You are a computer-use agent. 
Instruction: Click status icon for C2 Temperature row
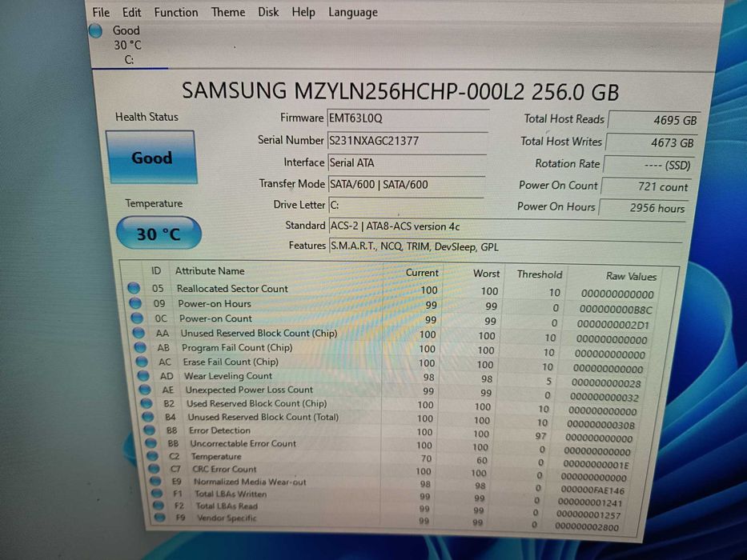pos(152,456)
